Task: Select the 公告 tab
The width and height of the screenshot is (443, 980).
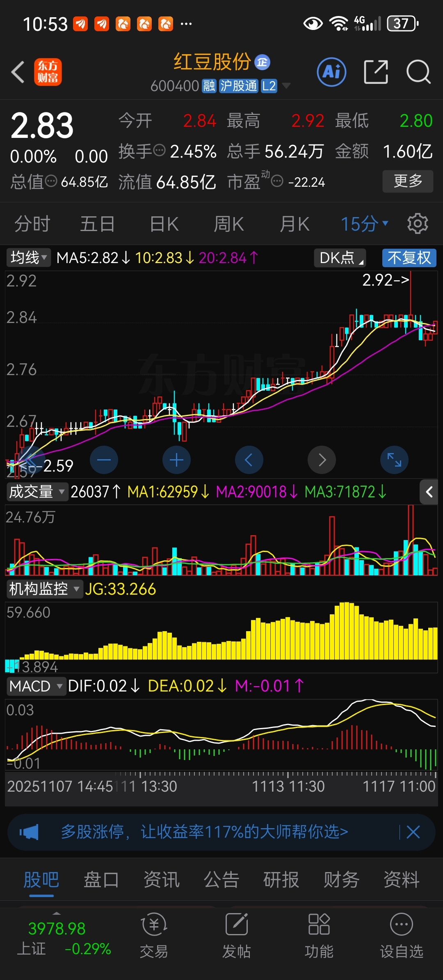Action: (x=221, y=880)
